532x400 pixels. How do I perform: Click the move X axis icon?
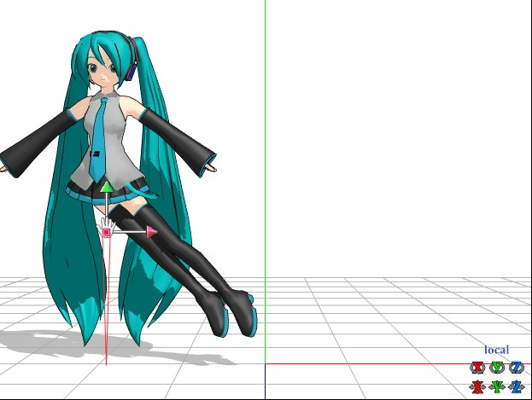click(x=477, y=386)
